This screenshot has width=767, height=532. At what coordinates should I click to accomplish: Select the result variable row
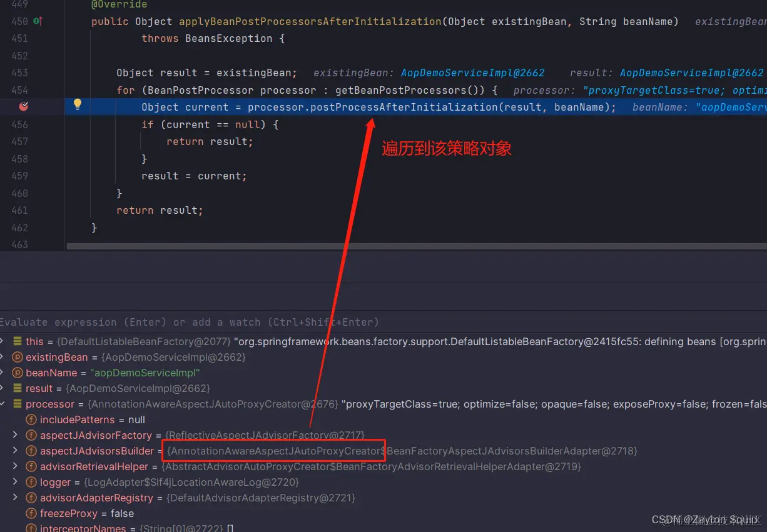point(383,388)
